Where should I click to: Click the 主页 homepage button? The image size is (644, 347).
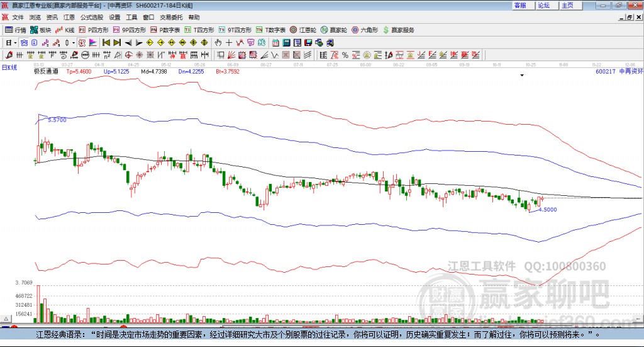(570, 5)
